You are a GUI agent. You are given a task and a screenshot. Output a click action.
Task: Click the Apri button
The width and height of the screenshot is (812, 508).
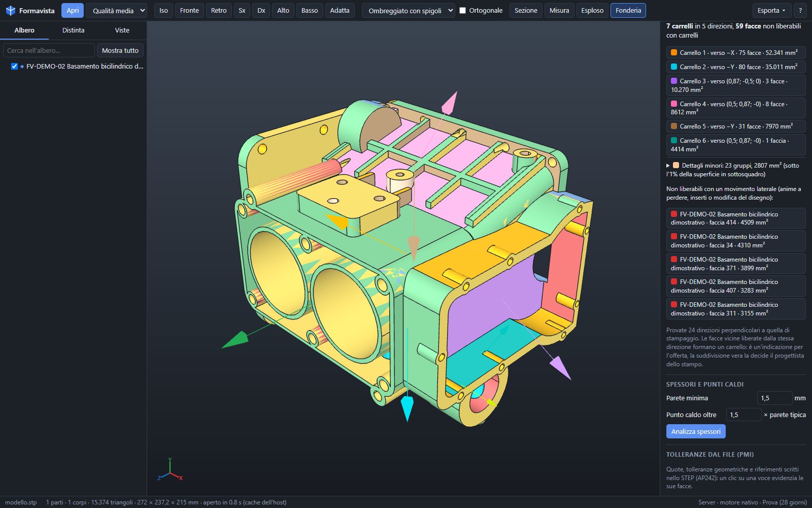point(73,11)
